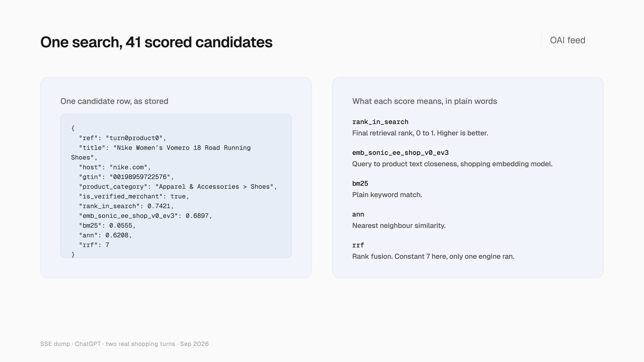Click the 'One candidate row, as stored' heading
The width and height of the screenshot is (644, 362).
click(114, 101)
